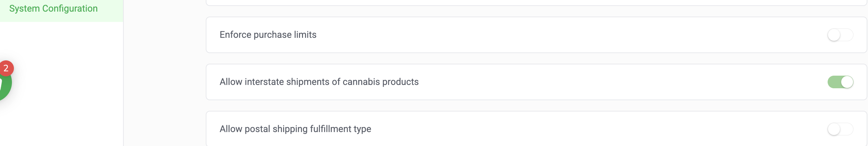This screenshot has height=146, width=868.
Task: Click the partially visible card above Enforce purchase limits
Action: click(536, 3)
